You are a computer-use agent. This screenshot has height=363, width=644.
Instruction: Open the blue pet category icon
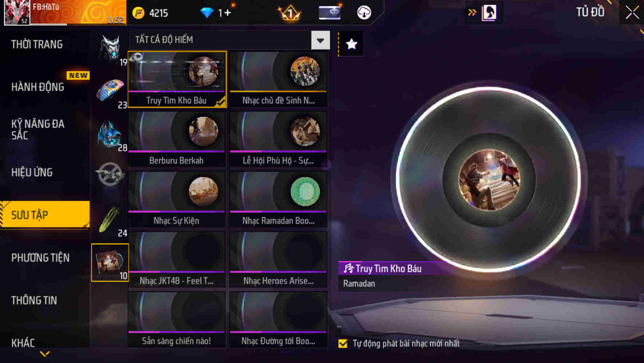point(110,134)
